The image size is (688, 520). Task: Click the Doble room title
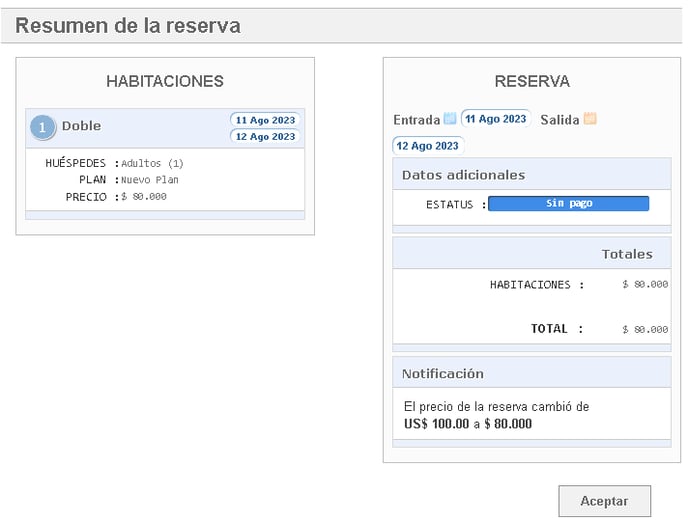click(82, 126)
